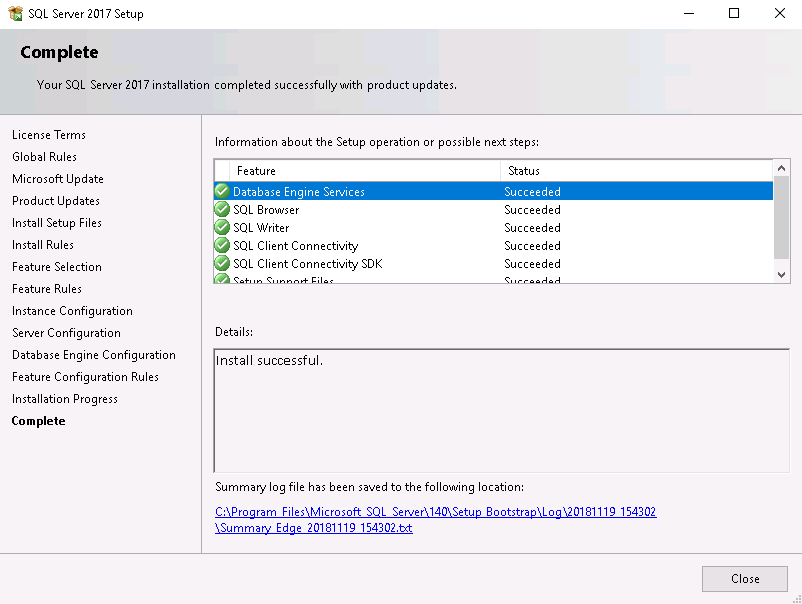The height and width of the screenshot is (604, 802).
Task: Click inside the Details text box
Action: 502,411
